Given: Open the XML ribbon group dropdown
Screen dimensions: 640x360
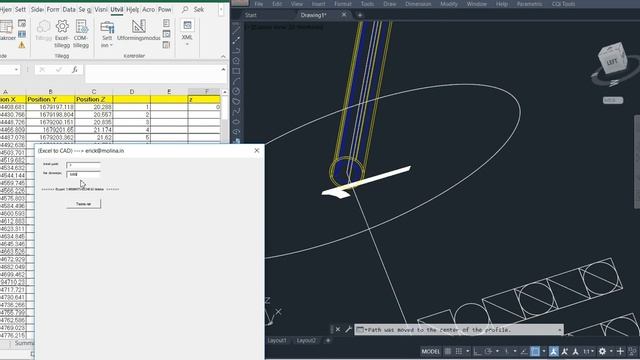Looking at the screenshot, I should pos(187,33).
